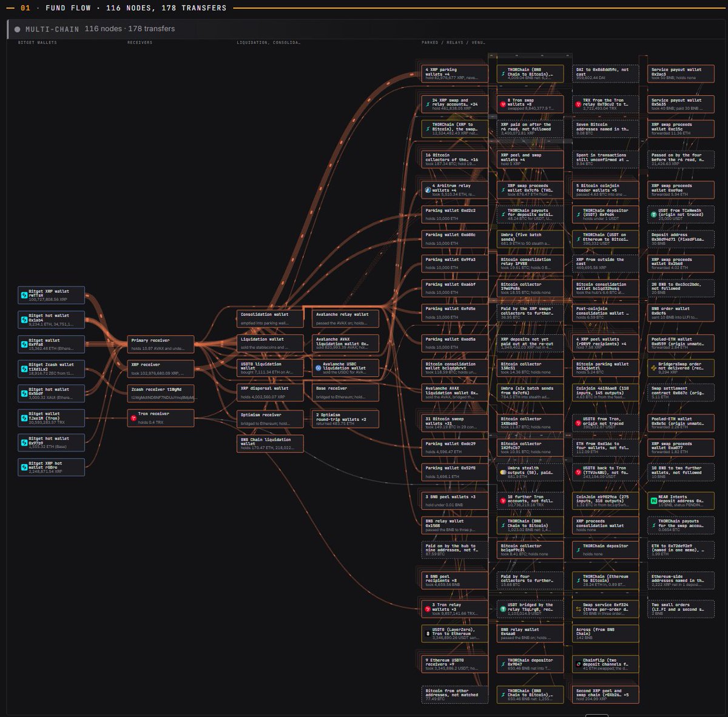This screenshot has height=717, width=728.
Task: Click the Bitget icon on wallet TJxe1M (Tron)
Action: (25, 418)
